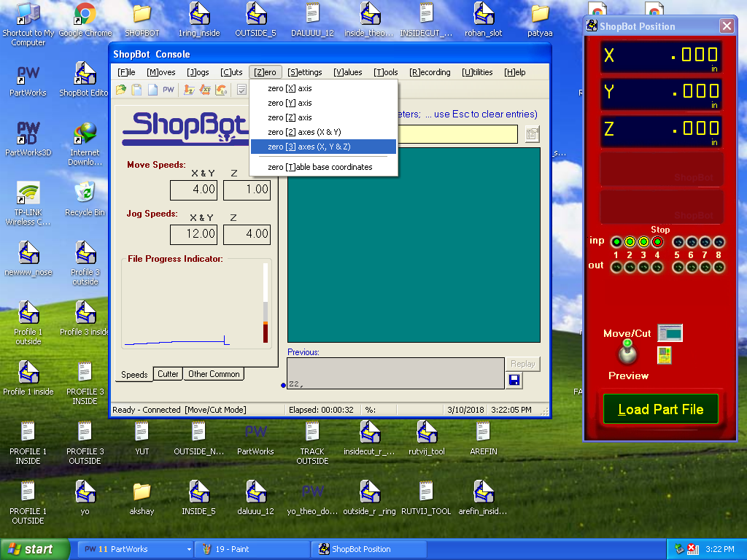Choose zero [Z] axis menu entry
747x560 pixels.
[x=323, y=117]
